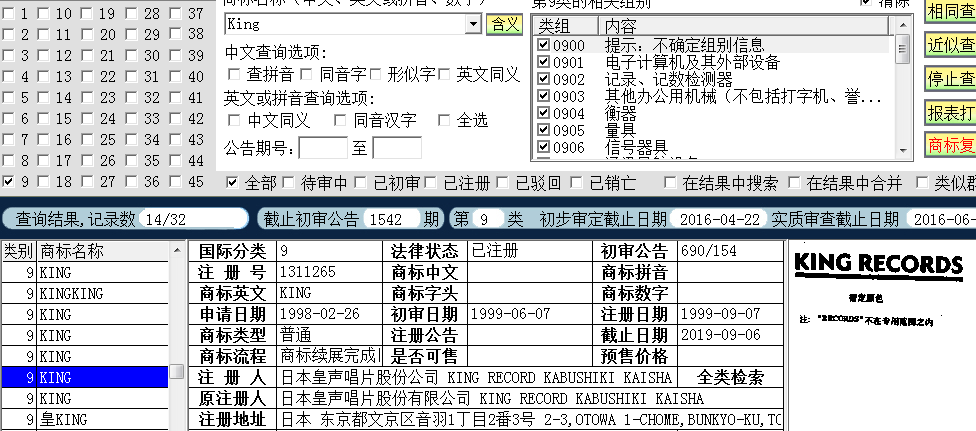The width and height of the screenshot is (976, 431).
Task: Click the 近似查 button
Action: (x=950, y=45)
